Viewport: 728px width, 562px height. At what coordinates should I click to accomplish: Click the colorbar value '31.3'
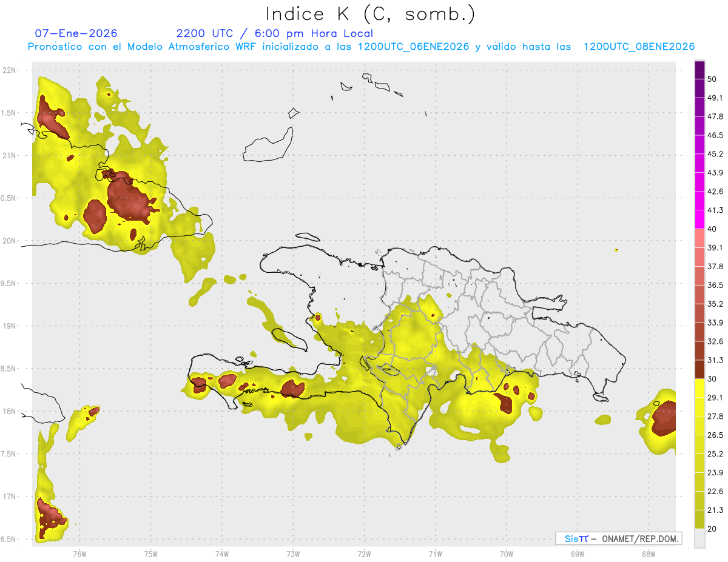715,360
